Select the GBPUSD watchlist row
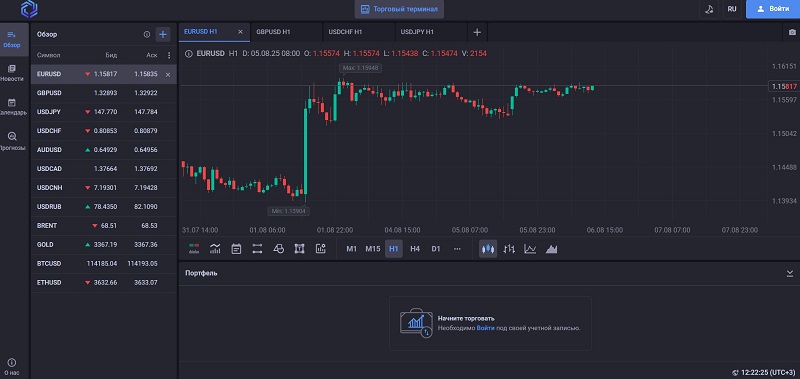The width and height of the screenshot is (800, 379). [104, 93]
